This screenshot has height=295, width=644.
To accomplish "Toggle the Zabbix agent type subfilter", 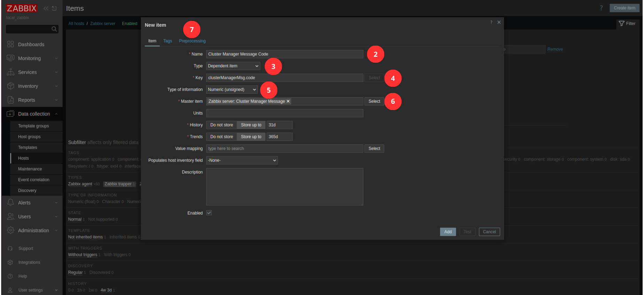I will (x=80, y=184).
